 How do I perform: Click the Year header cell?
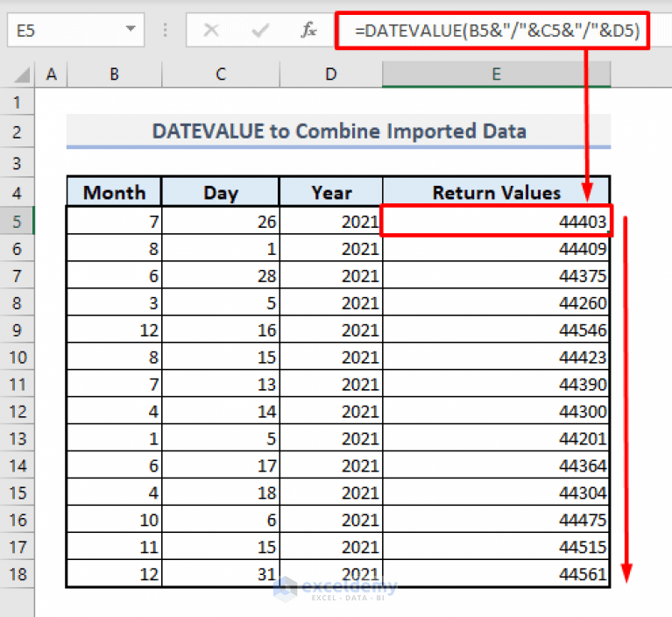pyautogui.click(x=331, y=192)
